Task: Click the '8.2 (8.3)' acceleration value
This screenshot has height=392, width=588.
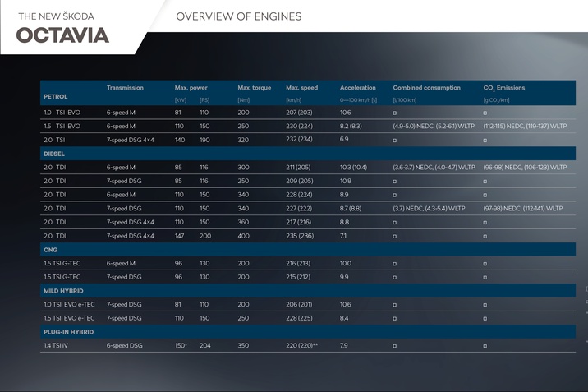Action: coord(351,126)
